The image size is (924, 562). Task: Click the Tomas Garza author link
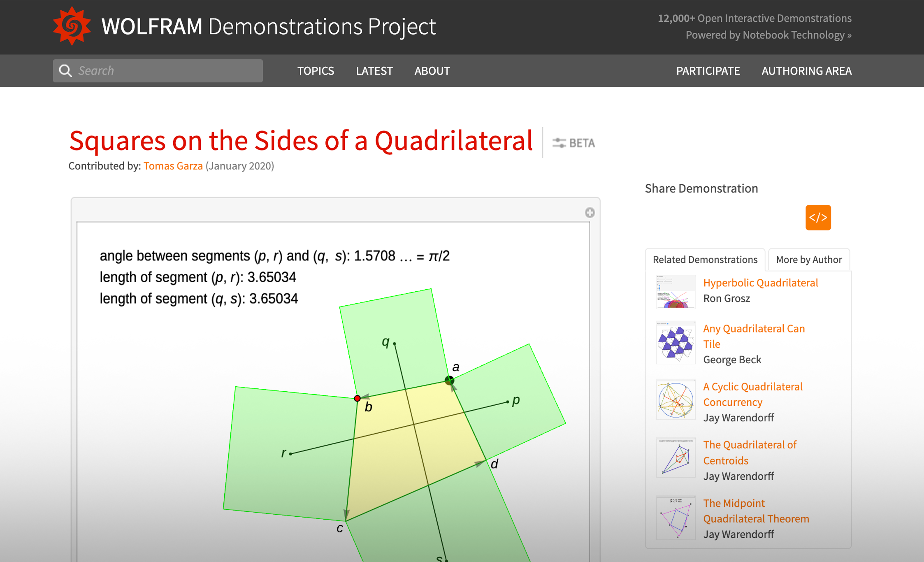click(x=173, y=166)
